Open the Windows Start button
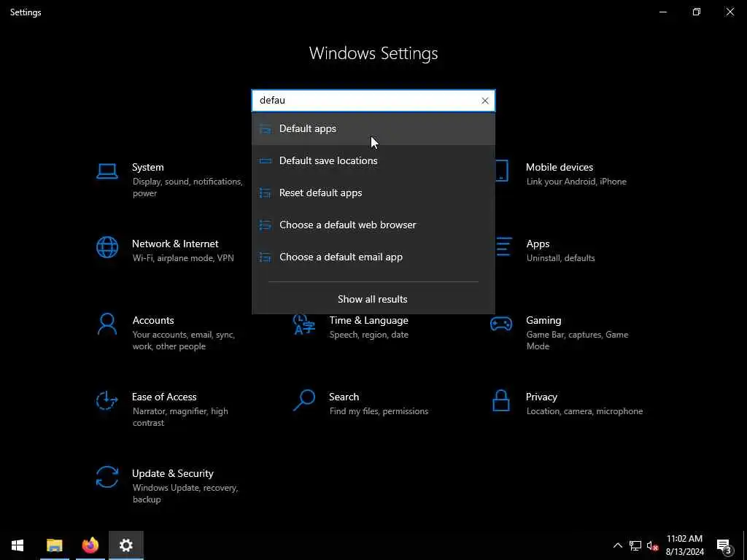Image resolution: width=747 pixels, height=560 pixels. [x=18, y=545]
